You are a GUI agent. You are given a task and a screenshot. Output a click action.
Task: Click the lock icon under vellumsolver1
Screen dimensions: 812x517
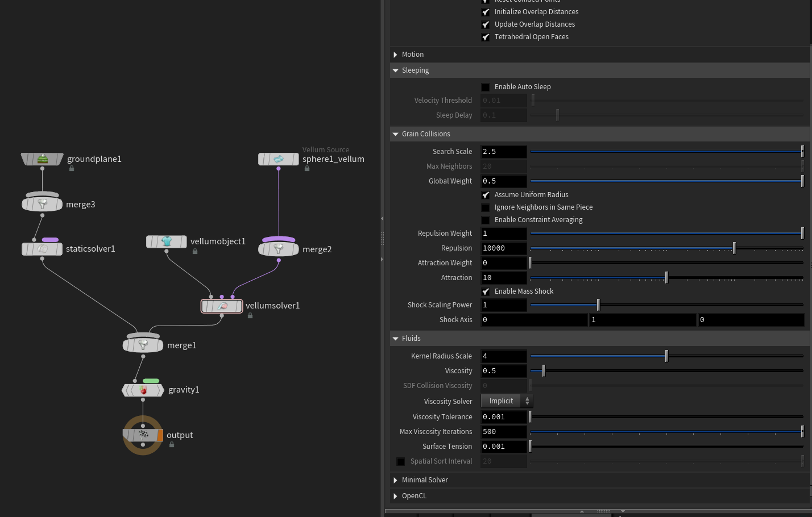pyautogui.click(x=250, y=315)
